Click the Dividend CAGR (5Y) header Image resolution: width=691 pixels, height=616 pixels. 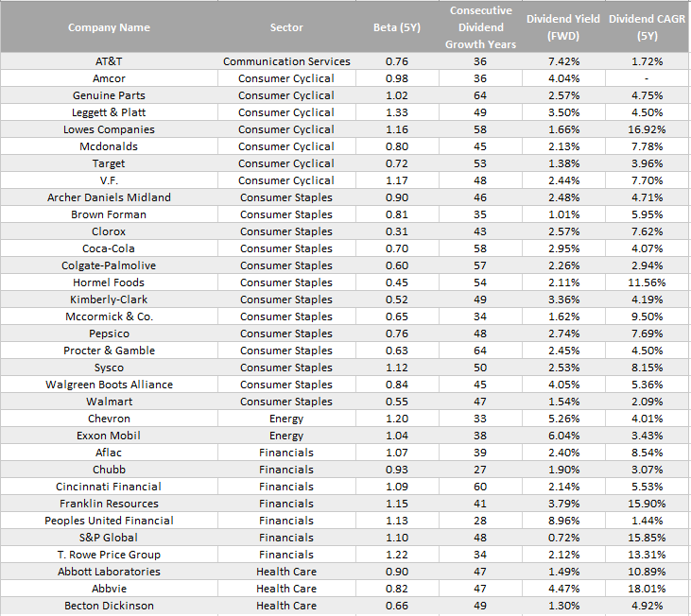[x=647, y=27]
